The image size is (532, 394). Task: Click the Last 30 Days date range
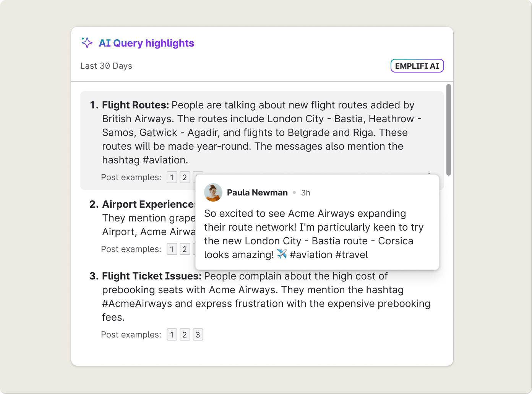point(106,66)
